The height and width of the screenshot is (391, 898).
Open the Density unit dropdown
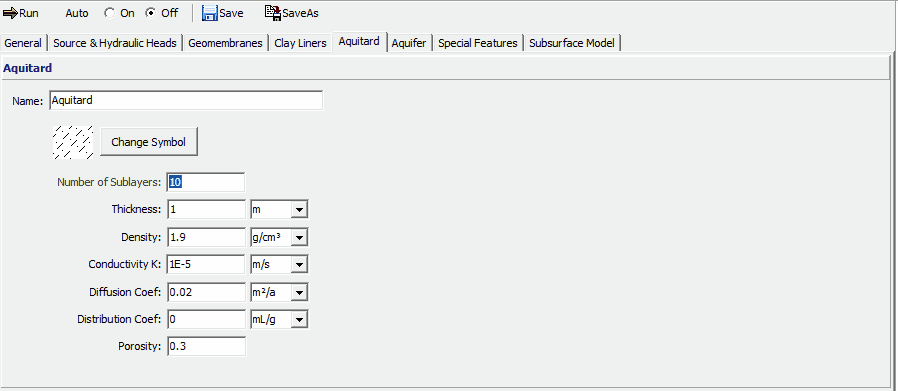tap(300, 237)
